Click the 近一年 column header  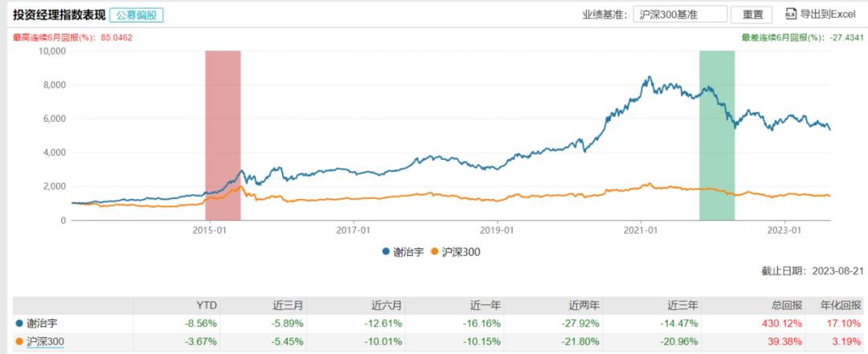pos(486,304)
